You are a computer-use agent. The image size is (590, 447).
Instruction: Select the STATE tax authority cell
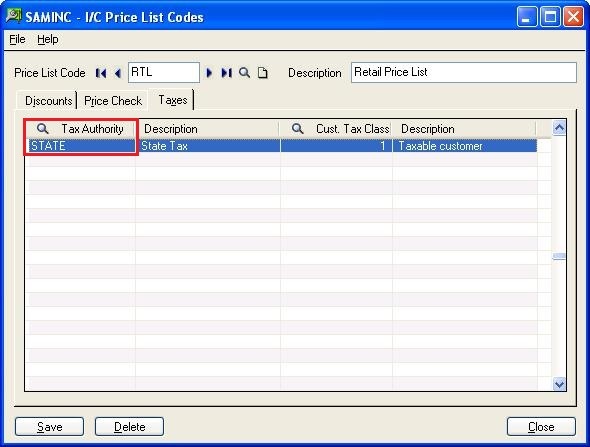(82, 146)
